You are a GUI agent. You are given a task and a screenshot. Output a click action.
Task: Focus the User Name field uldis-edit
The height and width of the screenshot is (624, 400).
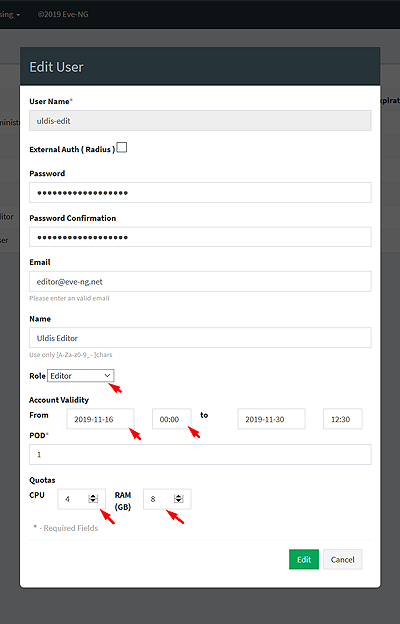pos(200,121)
